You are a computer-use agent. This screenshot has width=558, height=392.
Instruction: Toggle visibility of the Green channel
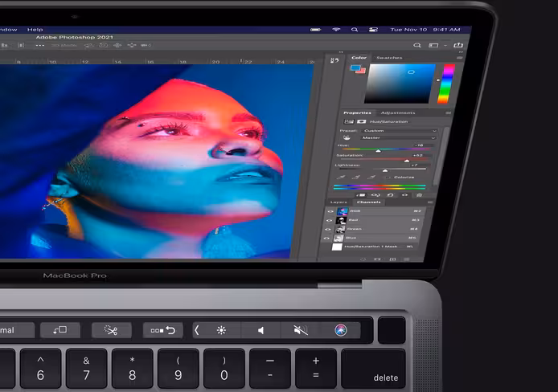pos(328,229)
